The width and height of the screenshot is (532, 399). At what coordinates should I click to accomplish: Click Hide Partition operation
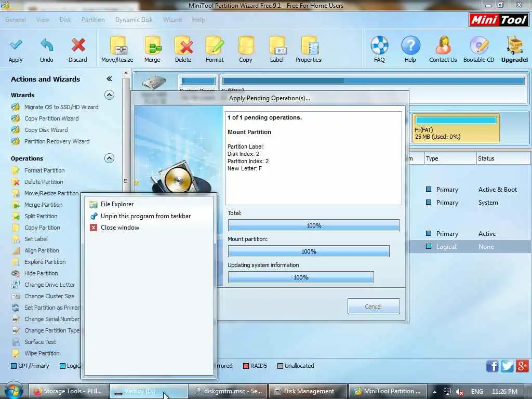click(41, 273)
